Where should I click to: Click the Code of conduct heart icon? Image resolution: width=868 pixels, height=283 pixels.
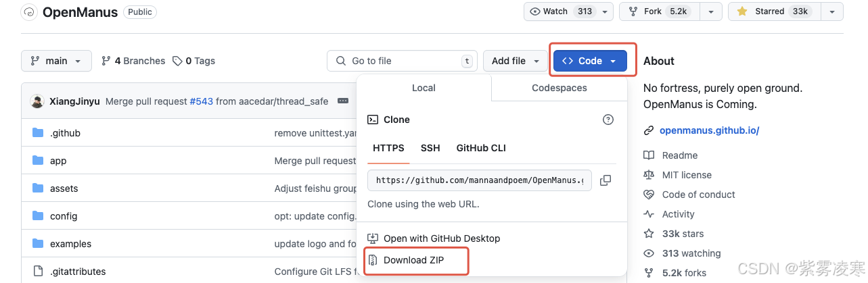point(649,195)
